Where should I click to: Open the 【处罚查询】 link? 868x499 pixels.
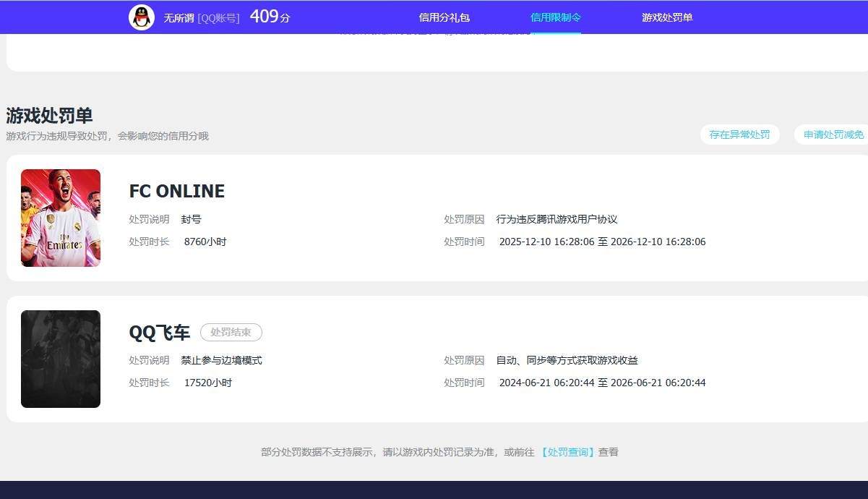[x=567, y=452]
